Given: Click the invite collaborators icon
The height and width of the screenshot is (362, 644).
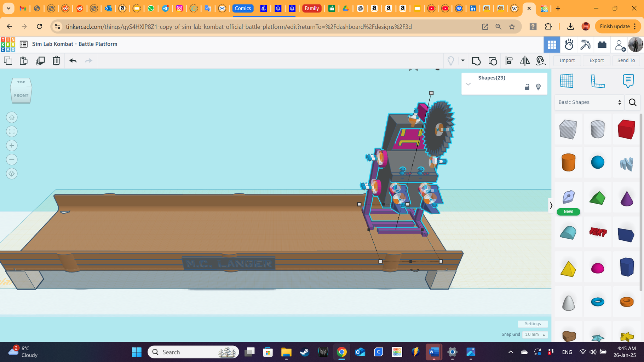Looking at the screenshot, I should point(619,45).
